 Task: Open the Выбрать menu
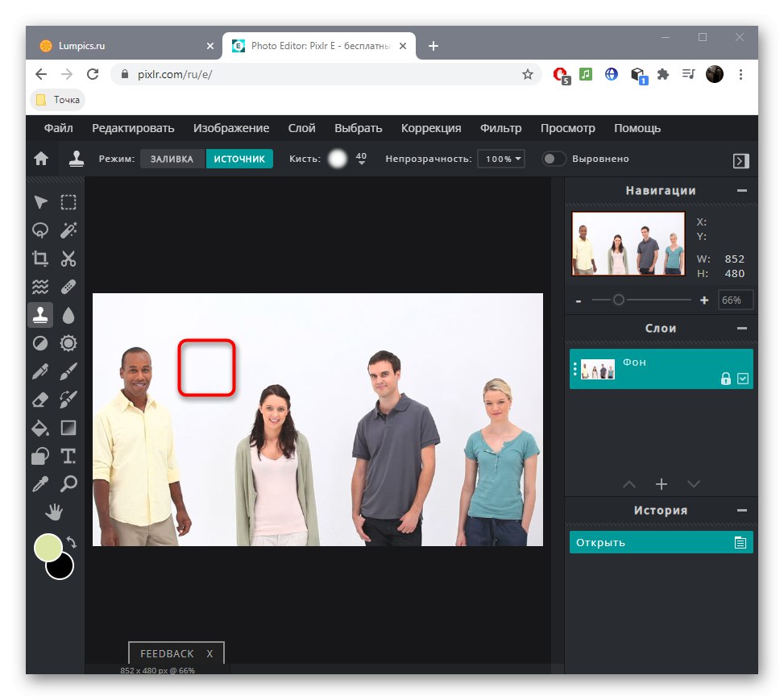pyautogui.click(x=359, y=129)
